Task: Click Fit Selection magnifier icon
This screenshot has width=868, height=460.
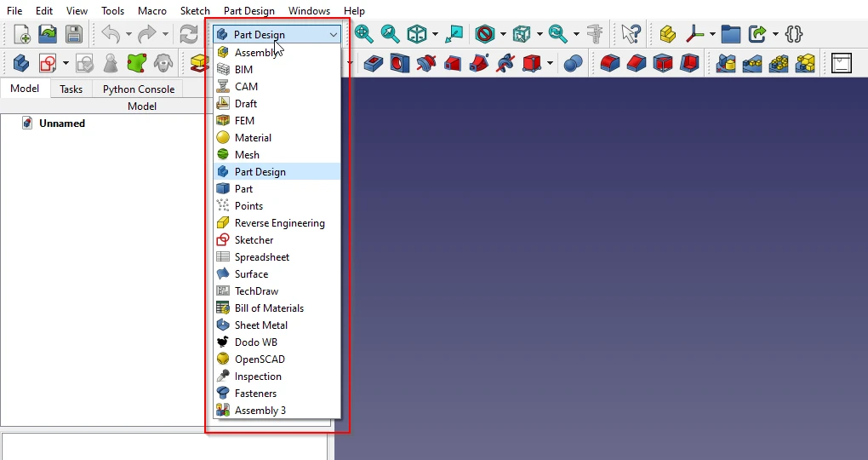Action: [391, 34]
